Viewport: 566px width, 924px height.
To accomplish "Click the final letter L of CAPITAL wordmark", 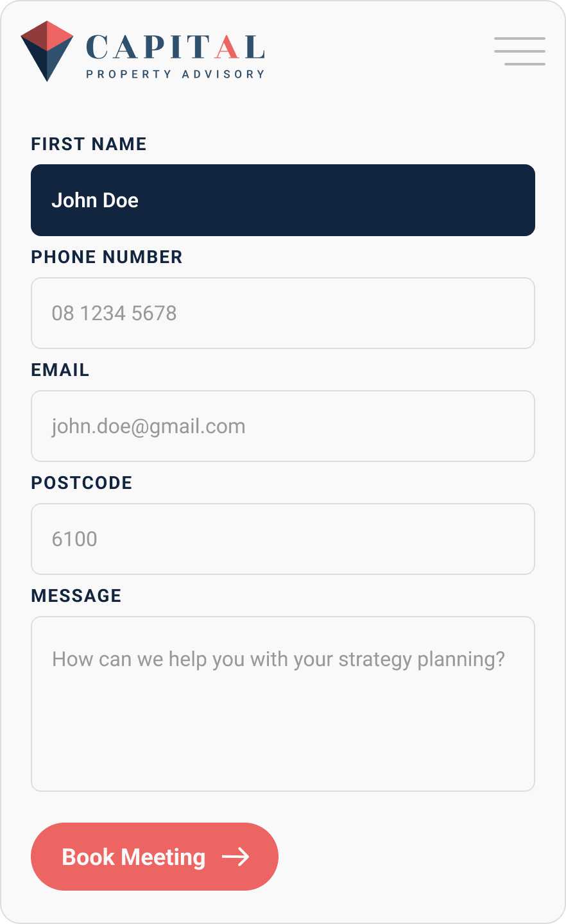I will (x=254, y=47).
